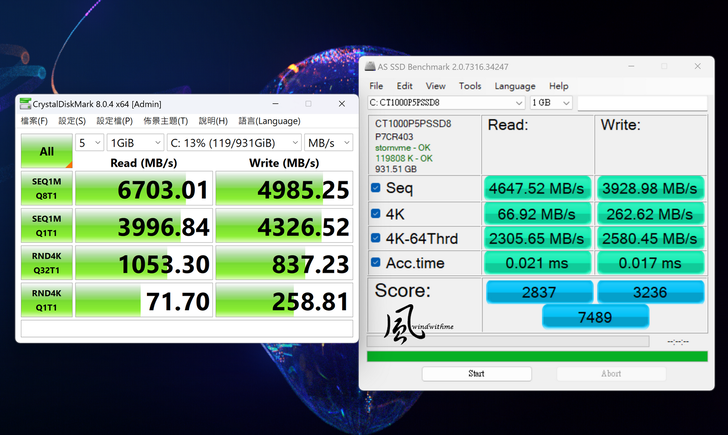The width and height of the screenshot is (728, 435).
Task: Open the 語言(Language) menu in CrystalDiskMark
Action: (x=267, y=121)
